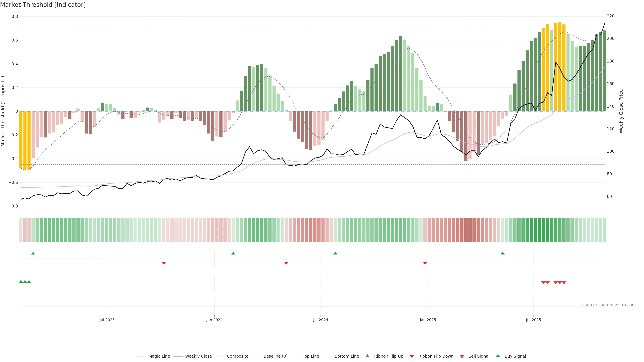Click the leftmost yellow histogram bar
This screenshot has height=362, width=644.
tap(21, 140)
